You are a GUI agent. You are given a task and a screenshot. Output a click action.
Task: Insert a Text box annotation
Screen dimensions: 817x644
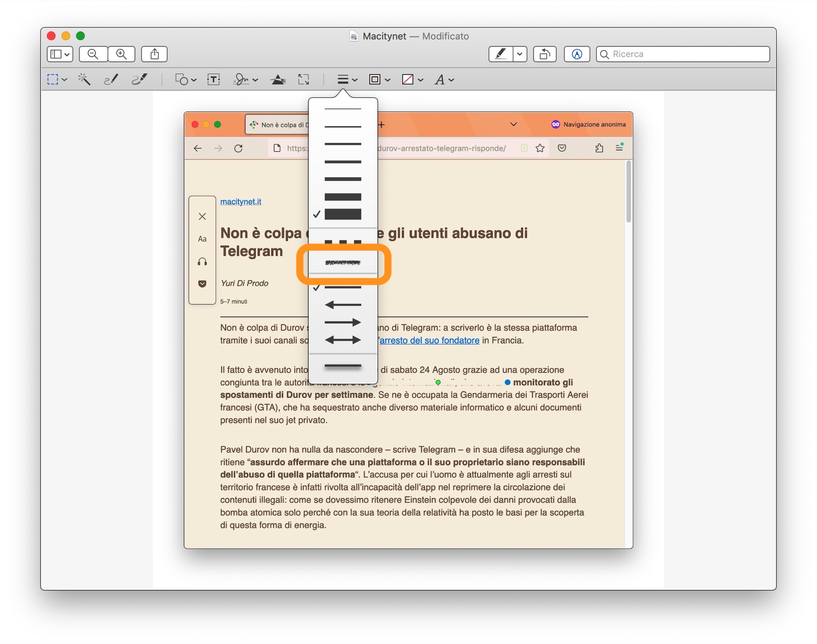click(x=213, y=80)
